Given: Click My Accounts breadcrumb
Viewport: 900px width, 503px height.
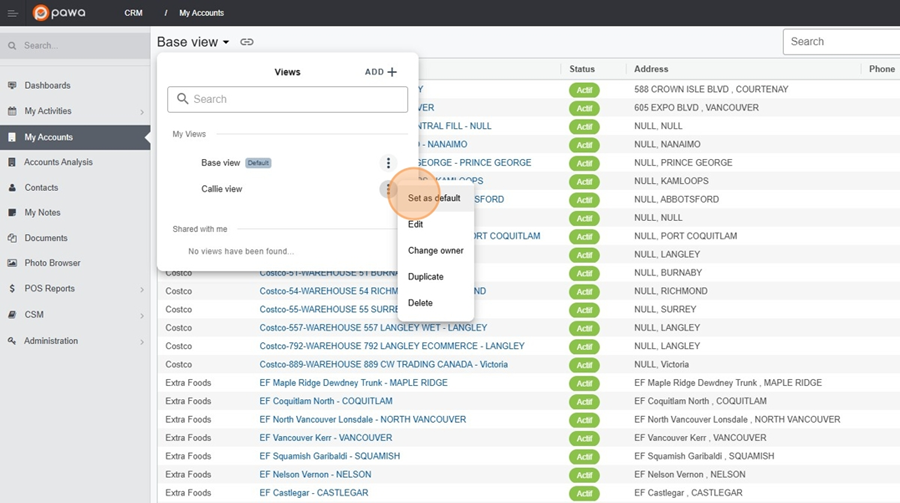Looking at the screenshot, I should click(201, 13).
